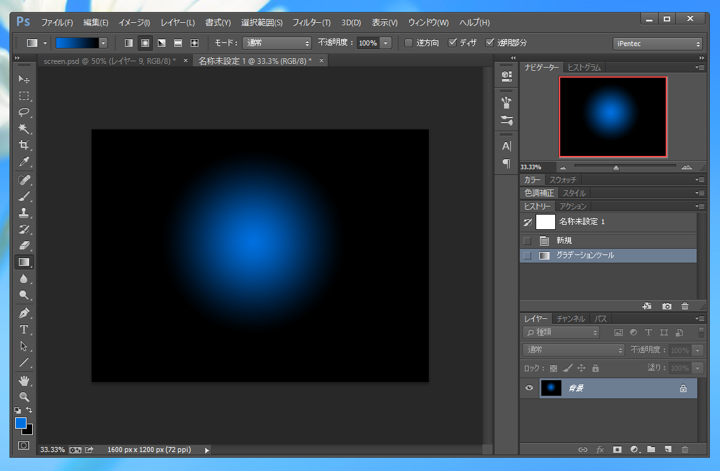The height and width of the screenshot is (471, 720).
Task: Set history brush source on グラデーションツール state
Action: pyautogui.click(x=527, y=256)
